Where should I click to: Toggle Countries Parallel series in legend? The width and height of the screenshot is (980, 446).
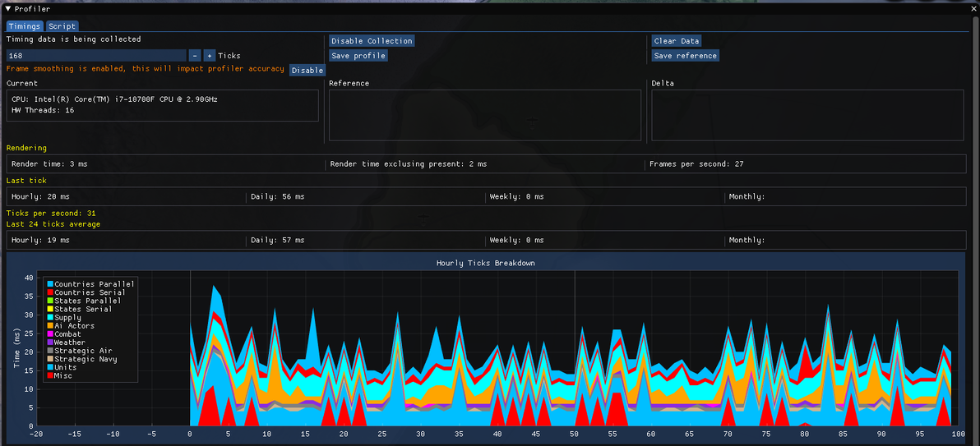(x=90, y=284)
